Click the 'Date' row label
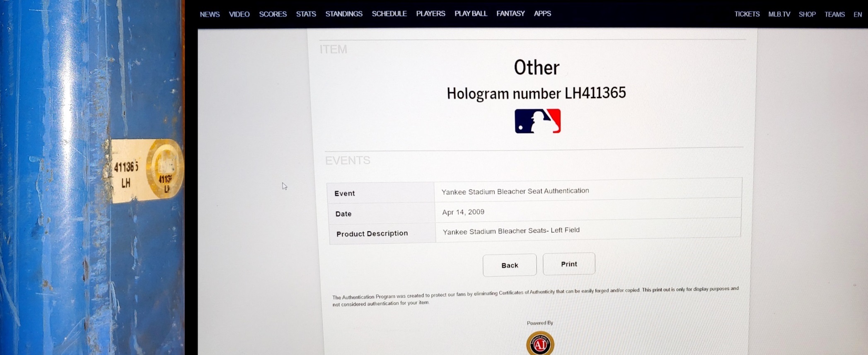 [x=343, y=214]
